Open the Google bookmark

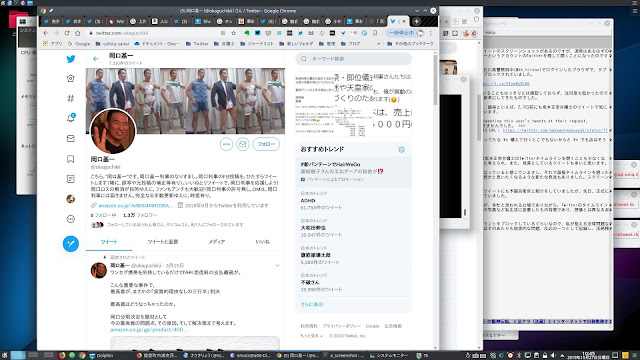pyautogui.click(x=79, y=43)
